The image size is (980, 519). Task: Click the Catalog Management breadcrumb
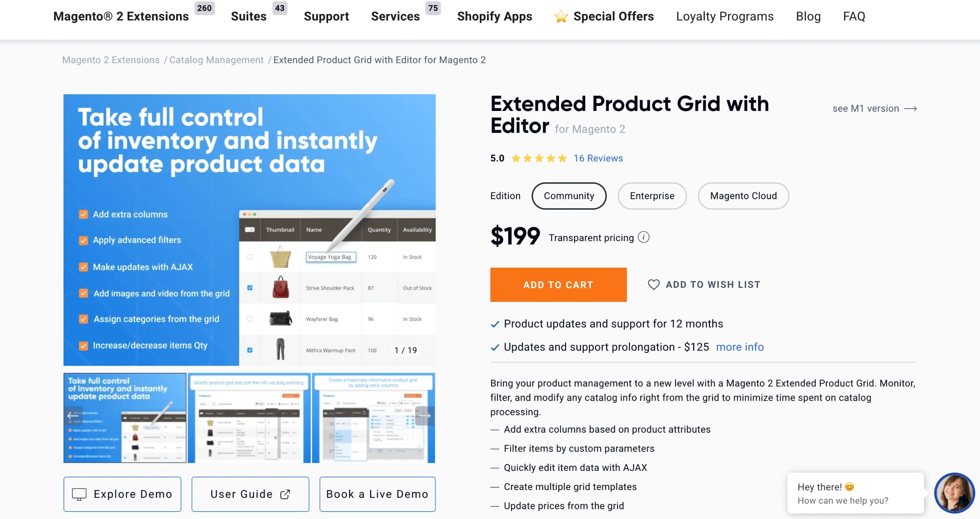pos(216,60)
